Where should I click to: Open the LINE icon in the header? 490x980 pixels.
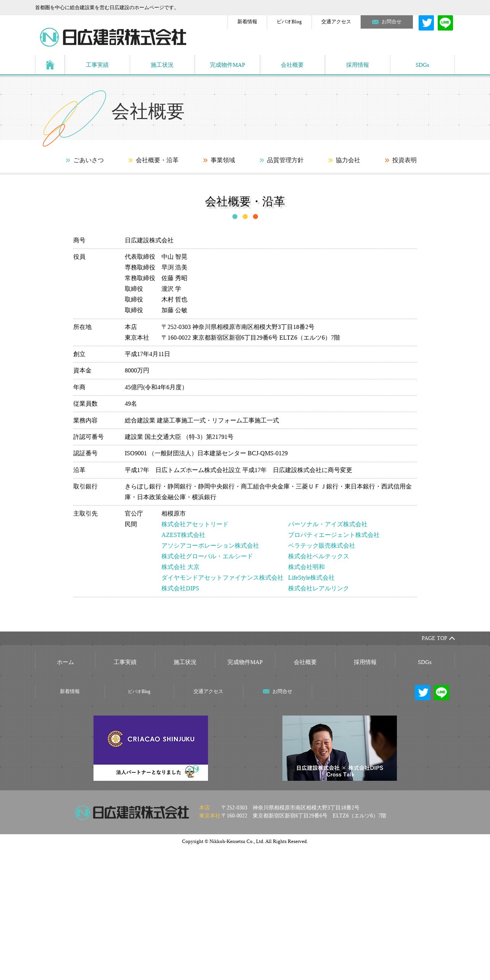[445, 23]
